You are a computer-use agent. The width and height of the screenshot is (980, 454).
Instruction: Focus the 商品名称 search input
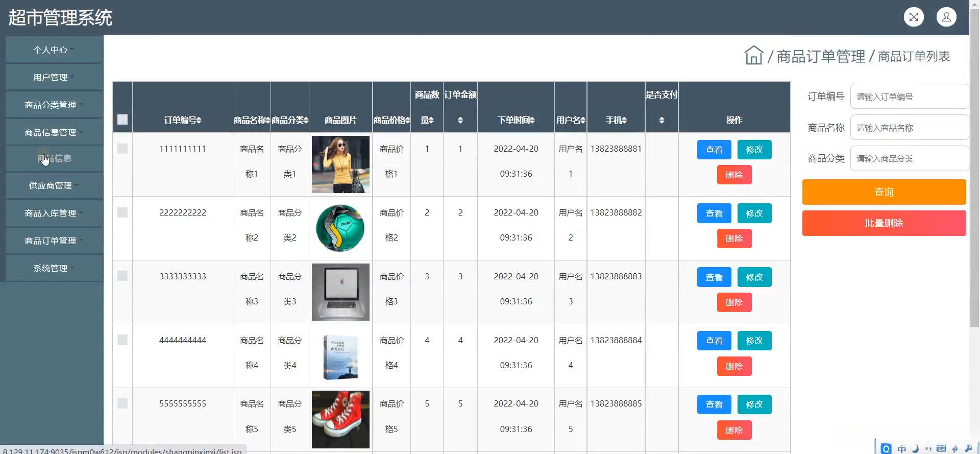point(909,128)
